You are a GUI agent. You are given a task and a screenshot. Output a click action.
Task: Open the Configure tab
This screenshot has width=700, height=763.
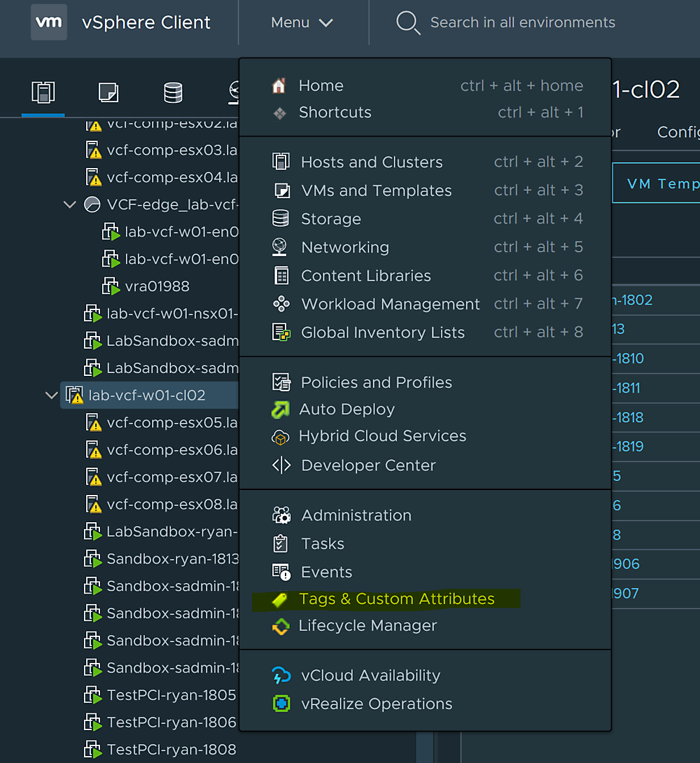(678, 132)
